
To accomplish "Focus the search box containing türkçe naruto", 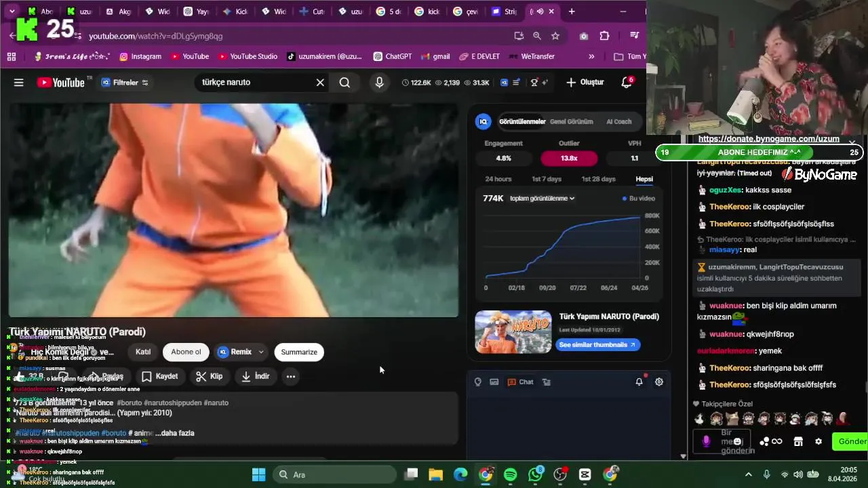I will pyautogui.click(x=256, y=83).
